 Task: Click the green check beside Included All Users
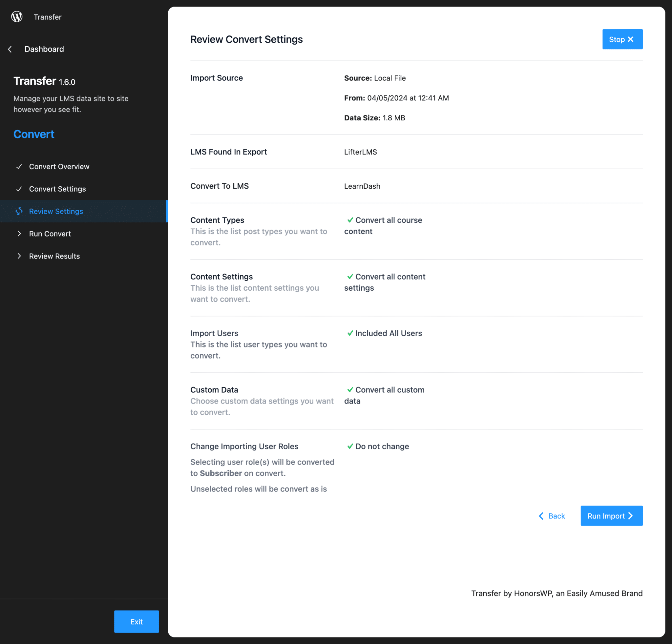pos(350,333)
